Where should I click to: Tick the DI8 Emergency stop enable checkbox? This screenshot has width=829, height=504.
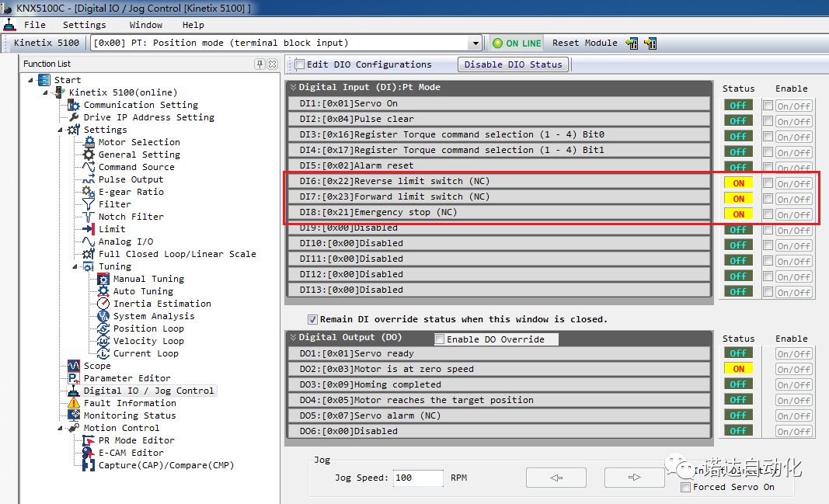768,214
